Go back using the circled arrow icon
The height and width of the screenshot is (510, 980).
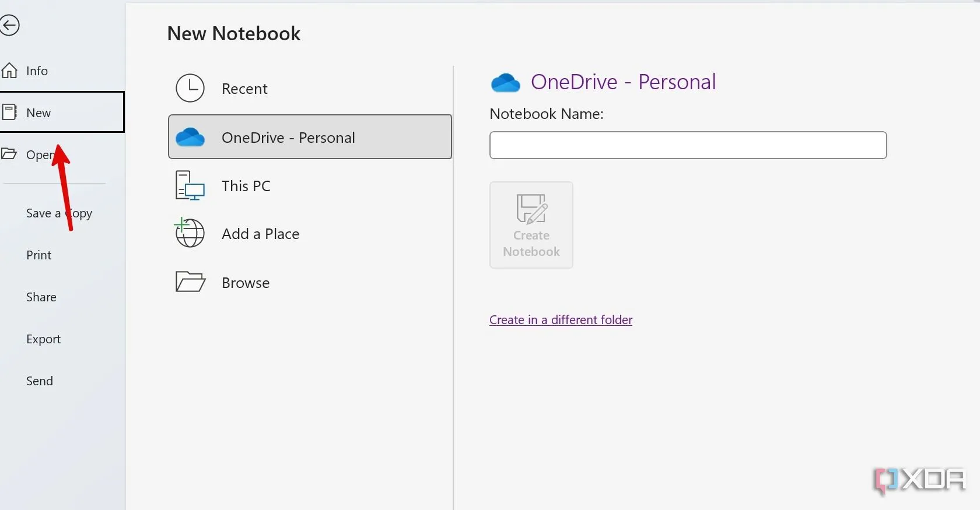pyautogui.click(x=9, y=25)
